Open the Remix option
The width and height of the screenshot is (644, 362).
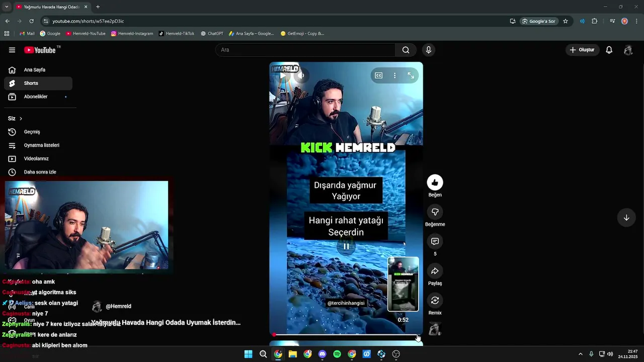click(435, 300)
